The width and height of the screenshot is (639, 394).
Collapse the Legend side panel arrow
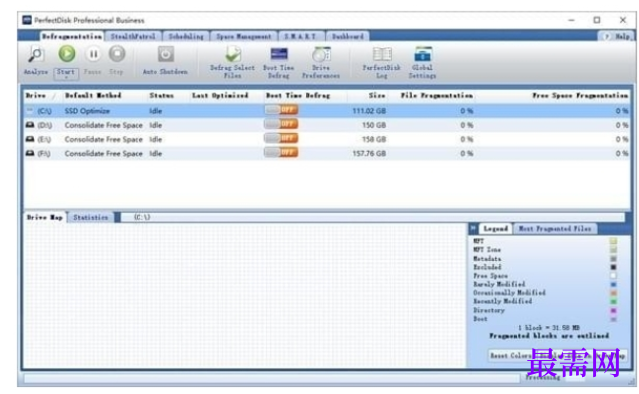point(473,229)
